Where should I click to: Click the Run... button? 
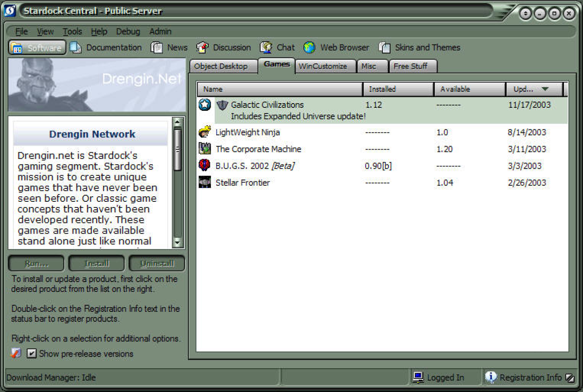tap(36, 264)
